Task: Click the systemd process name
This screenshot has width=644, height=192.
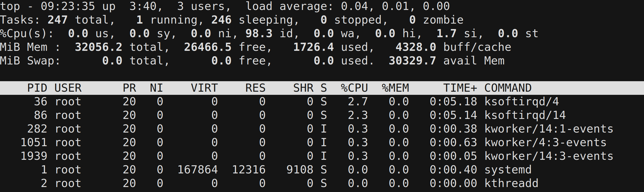Action: pyautogui.click(x=508, y=170)
